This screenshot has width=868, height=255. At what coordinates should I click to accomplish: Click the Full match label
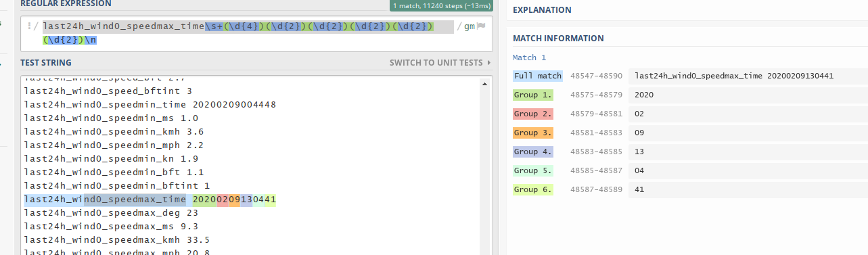click(537, 76)
